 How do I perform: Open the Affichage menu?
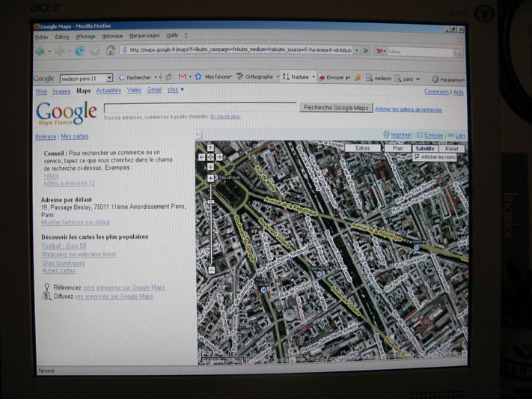click(85, 37)
